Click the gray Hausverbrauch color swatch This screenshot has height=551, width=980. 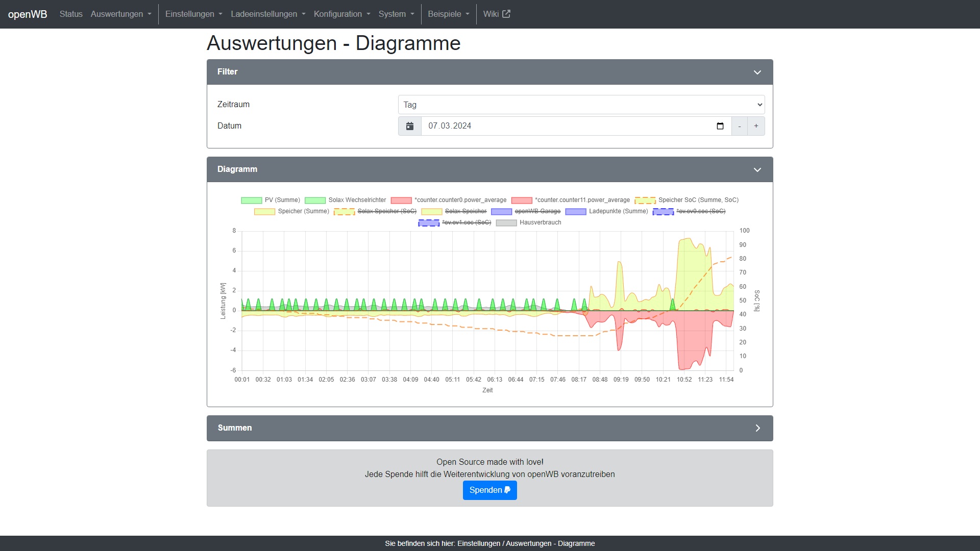point(506,223)
